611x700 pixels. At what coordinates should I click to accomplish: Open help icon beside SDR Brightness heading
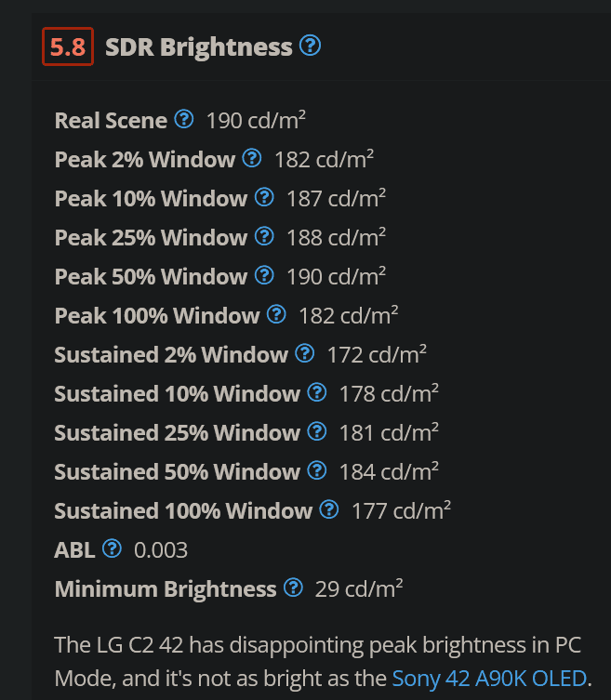point(310,46)
